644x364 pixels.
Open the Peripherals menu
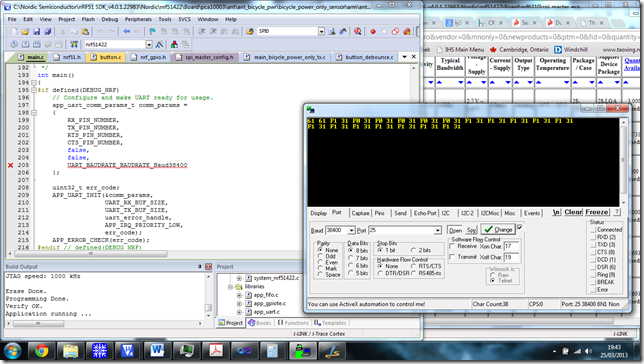tap(138, 19)
